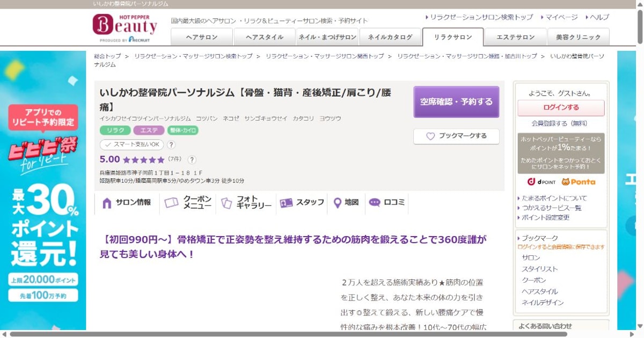Click スタイリスト in bookmark list
The image size is (644, 338).
tap(540, 269)
